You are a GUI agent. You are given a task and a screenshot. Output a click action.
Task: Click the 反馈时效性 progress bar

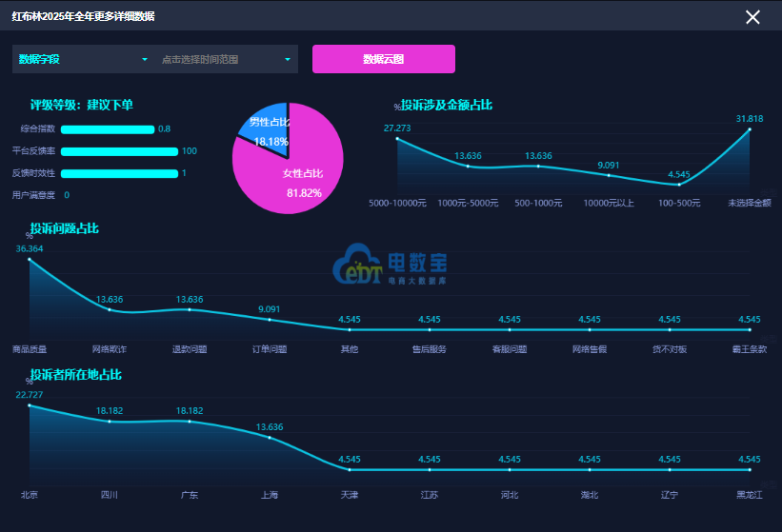tap(119, 173)
